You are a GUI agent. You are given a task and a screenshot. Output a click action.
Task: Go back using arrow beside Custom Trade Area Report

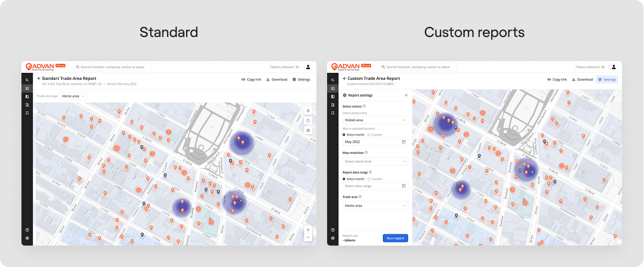[x=344, y=78]
